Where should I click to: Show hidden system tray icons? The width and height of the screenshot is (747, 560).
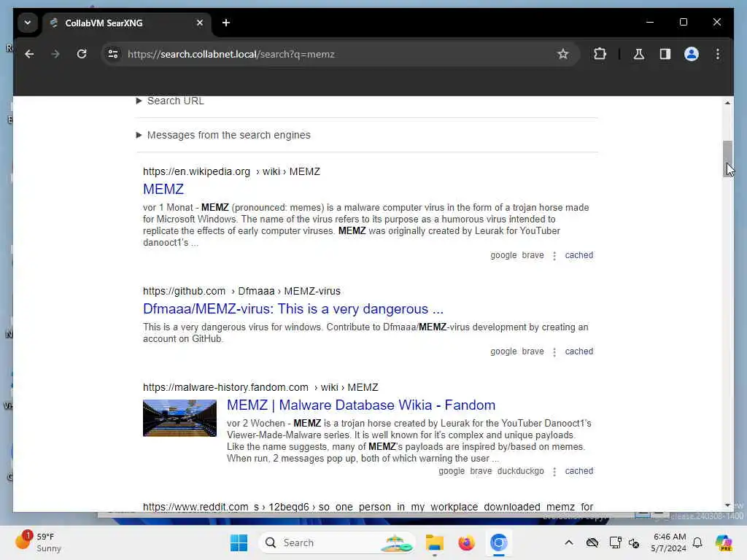pyautogui.click(x=569, y=542)
